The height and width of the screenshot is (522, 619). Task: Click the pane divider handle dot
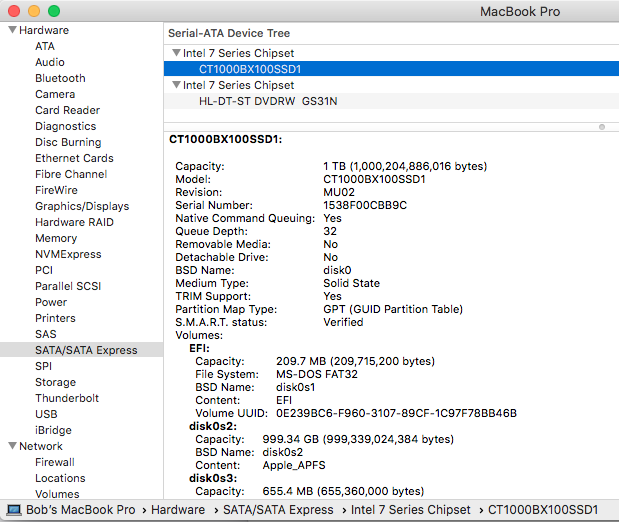(602, 127)
